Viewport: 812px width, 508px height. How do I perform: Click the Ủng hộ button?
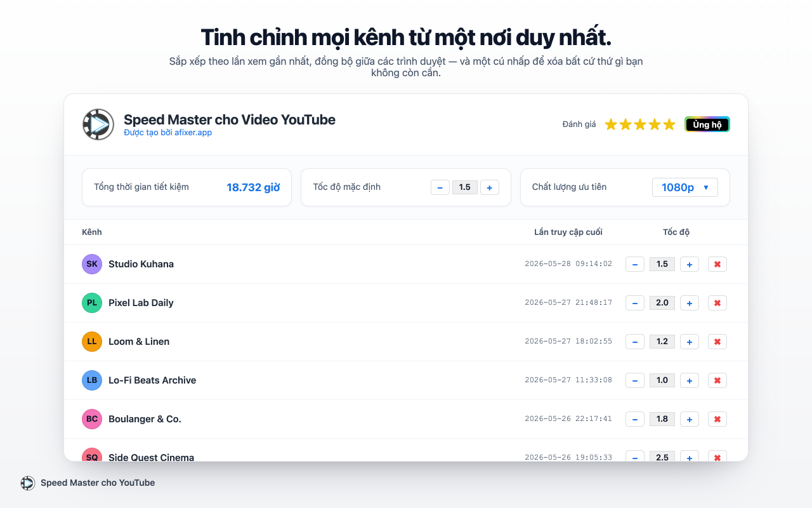[707, 124]
